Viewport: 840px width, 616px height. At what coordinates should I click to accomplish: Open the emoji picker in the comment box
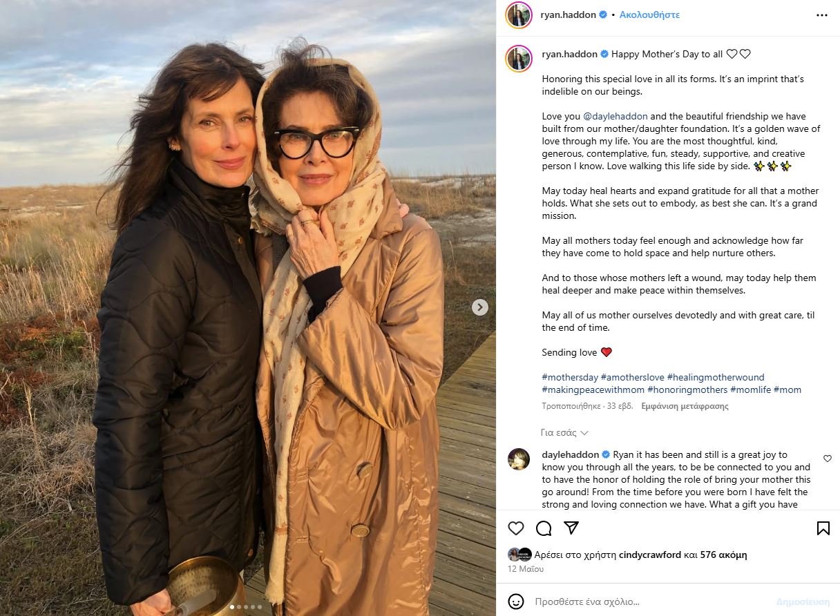coord(516,601)
